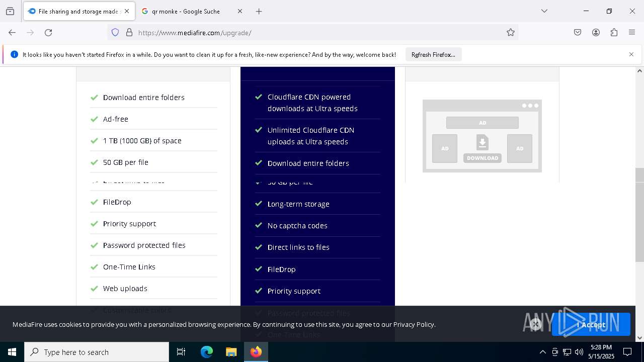644x362 pixels.
Task: Open File Explorer from taskbar
Action: pyautogui.click(x=231, y=352)
